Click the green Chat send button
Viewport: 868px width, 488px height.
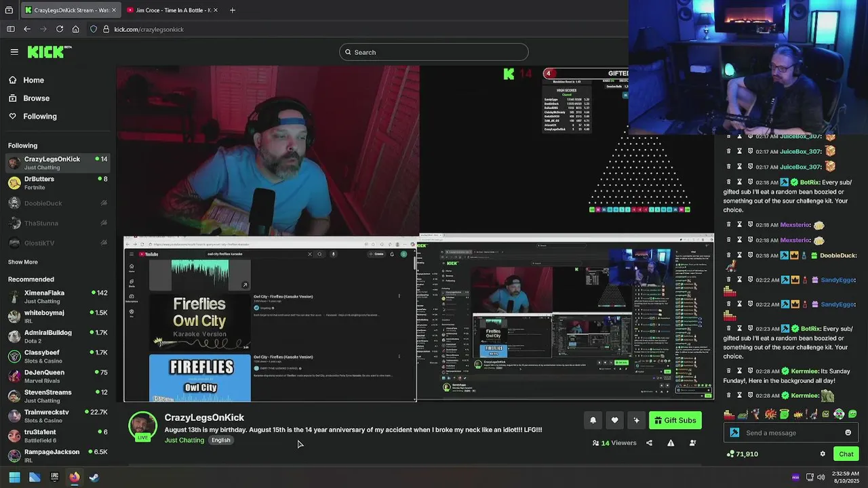point(846,454)
